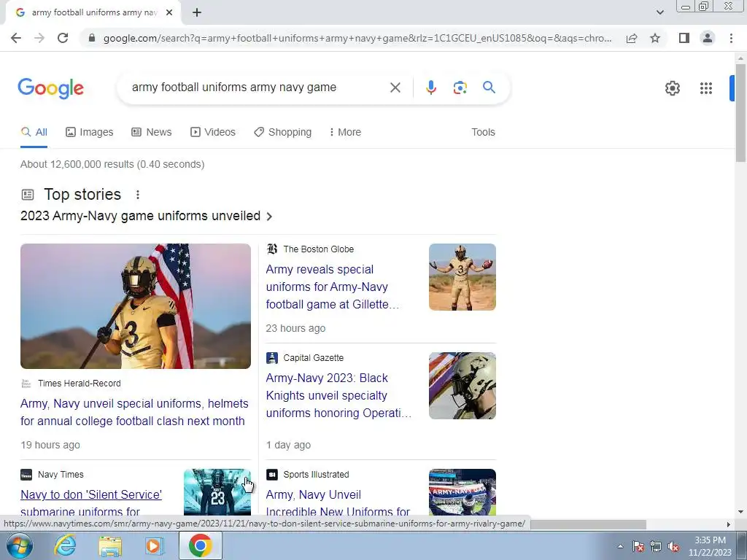Click the Boston Globe source icon

(x=272, y=249)
